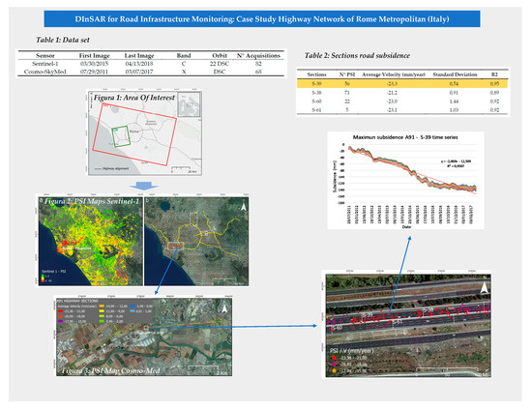
Task: Click the north arrow on the highway satellite image
Action: (x=485, y=288)
